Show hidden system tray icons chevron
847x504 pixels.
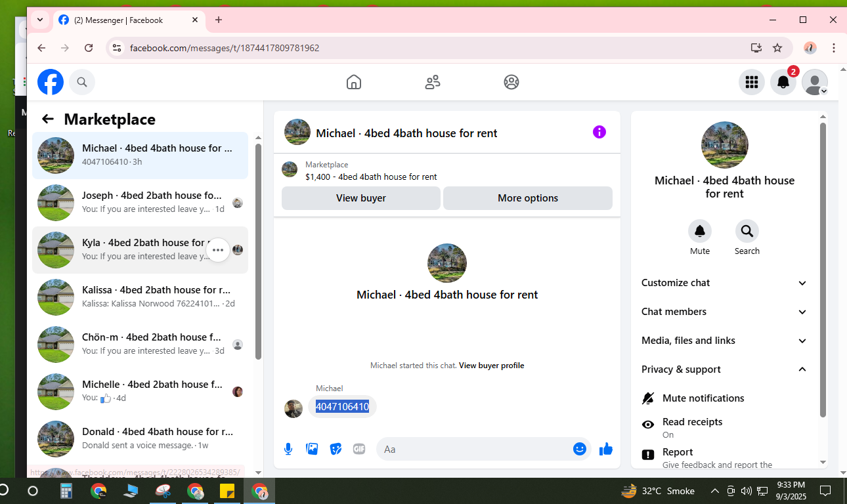(x=715, y=491)
